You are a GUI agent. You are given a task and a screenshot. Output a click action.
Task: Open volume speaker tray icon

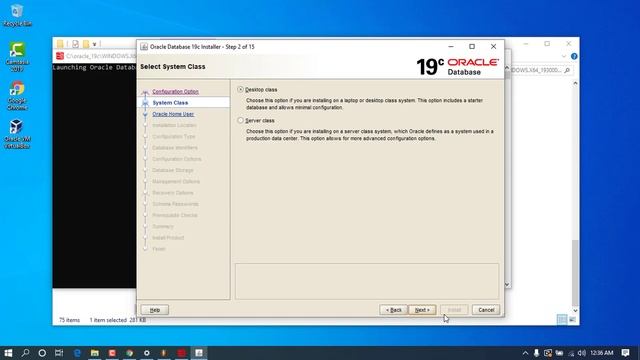click(582, 353)
